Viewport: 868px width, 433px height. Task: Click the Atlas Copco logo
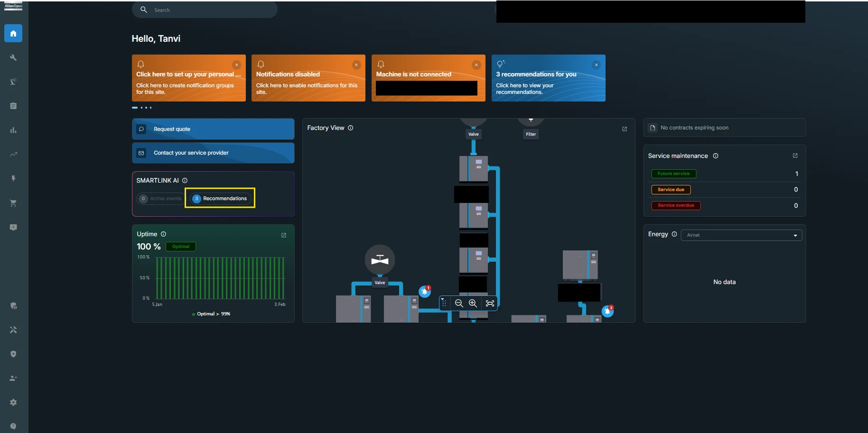(13, 6)
